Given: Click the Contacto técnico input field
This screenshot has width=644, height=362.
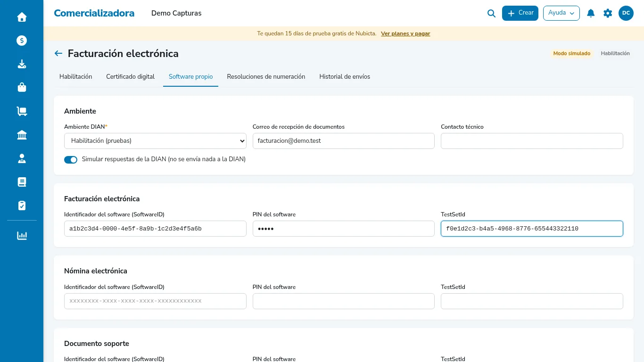Looking at the screenshot, I should pyautogui.click(x=532, y=141).
